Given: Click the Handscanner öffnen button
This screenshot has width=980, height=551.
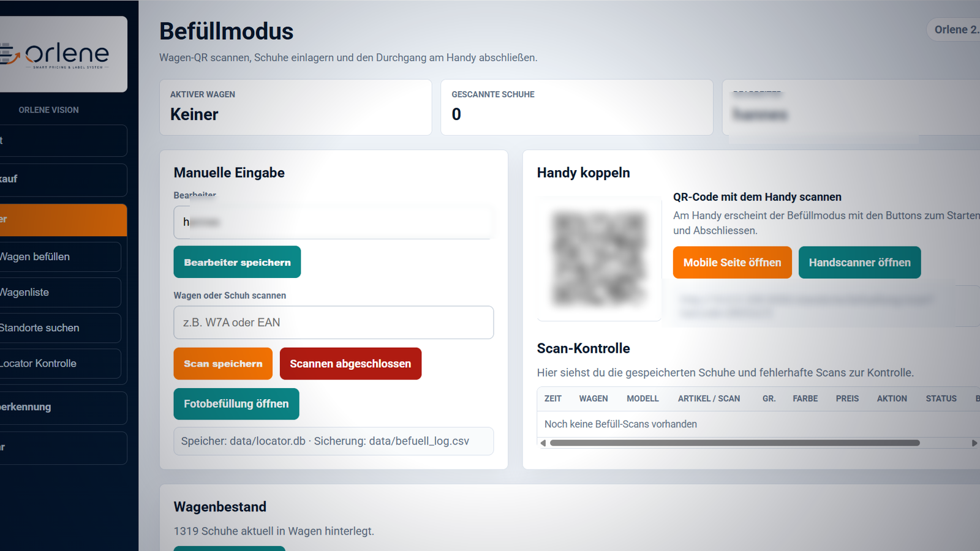Looking at the screenshot, I should [859, 263].
